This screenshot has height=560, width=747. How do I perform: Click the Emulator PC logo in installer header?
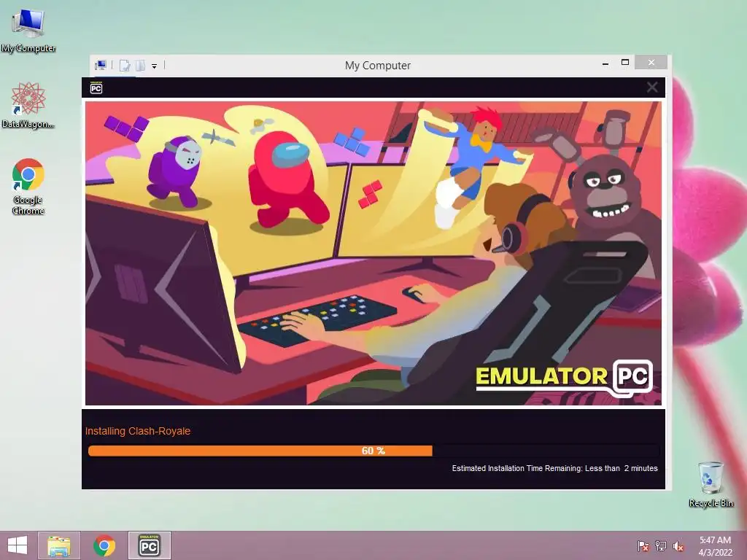pyautogui.click(x=96, y=87)
